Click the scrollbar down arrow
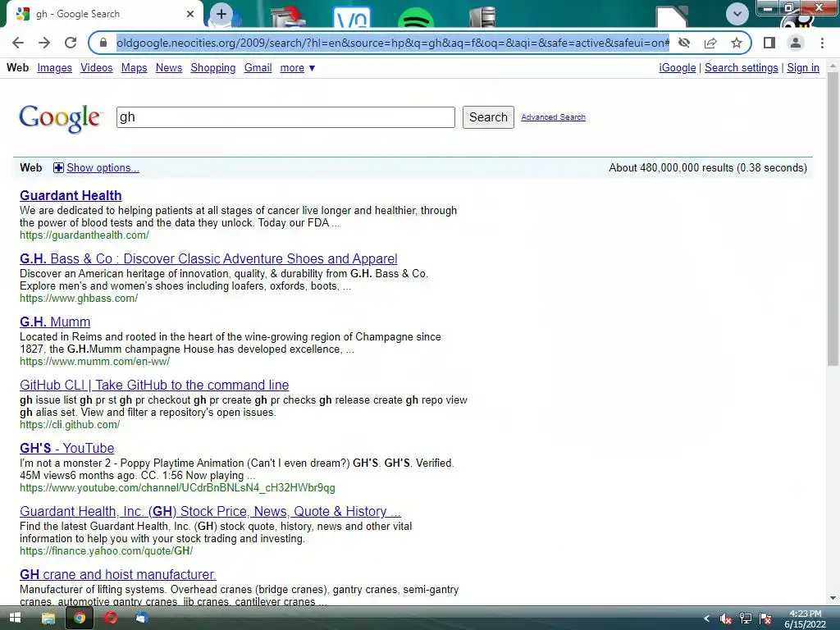This screenshot has height=630, width=840. [833, 598]
